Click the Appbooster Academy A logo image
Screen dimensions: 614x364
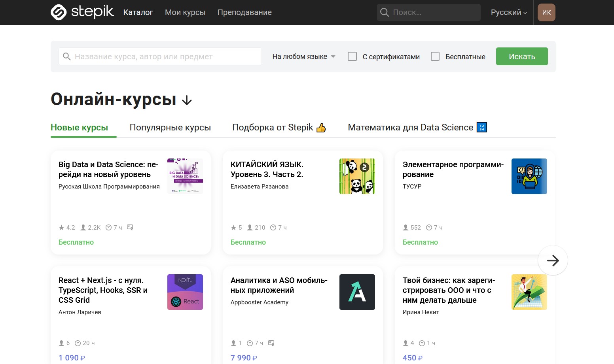tap(357, 292)
